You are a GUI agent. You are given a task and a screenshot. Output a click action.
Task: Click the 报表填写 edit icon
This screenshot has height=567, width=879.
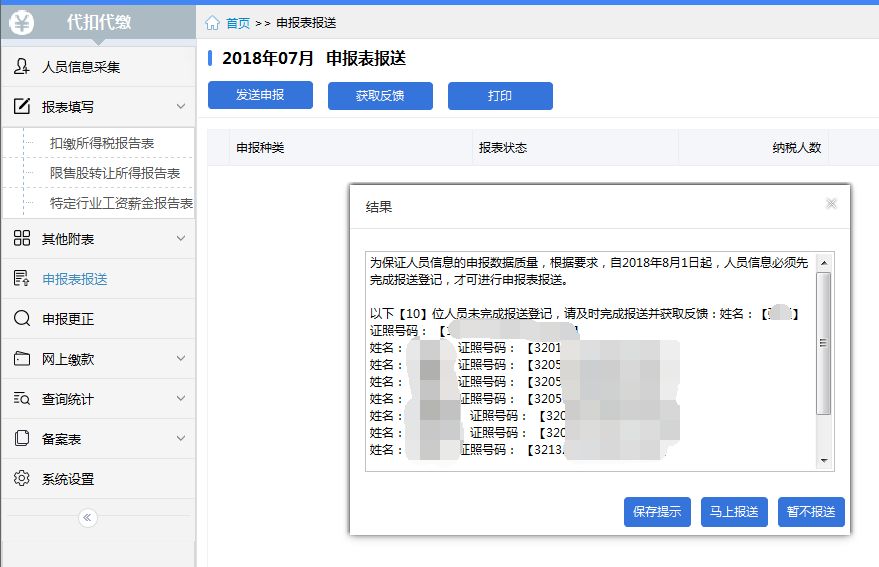click(x=21, y=106)
